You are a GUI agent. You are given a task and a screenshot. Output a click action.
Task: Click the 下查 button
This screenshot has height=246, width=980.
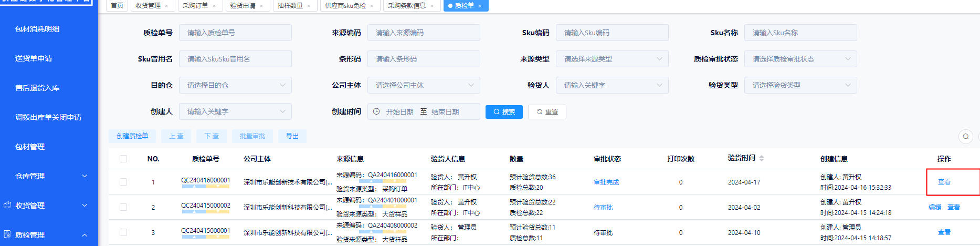coord(212,136)
